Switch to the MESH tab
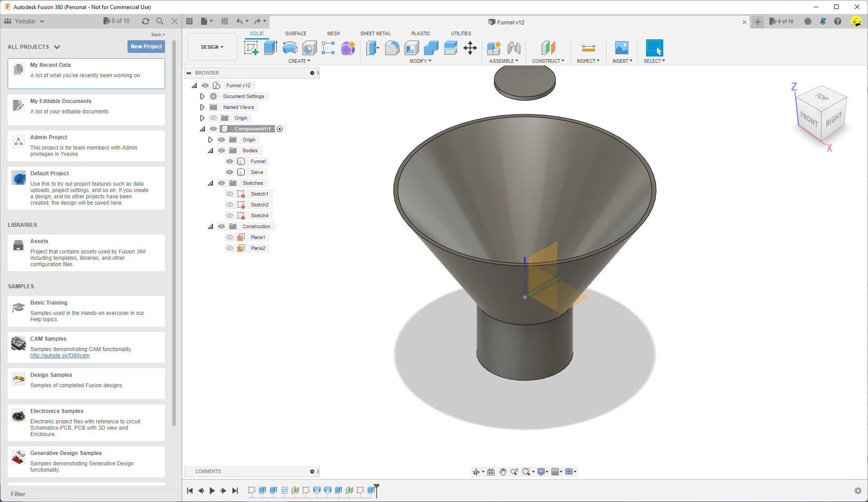 (x=334, y=33)
